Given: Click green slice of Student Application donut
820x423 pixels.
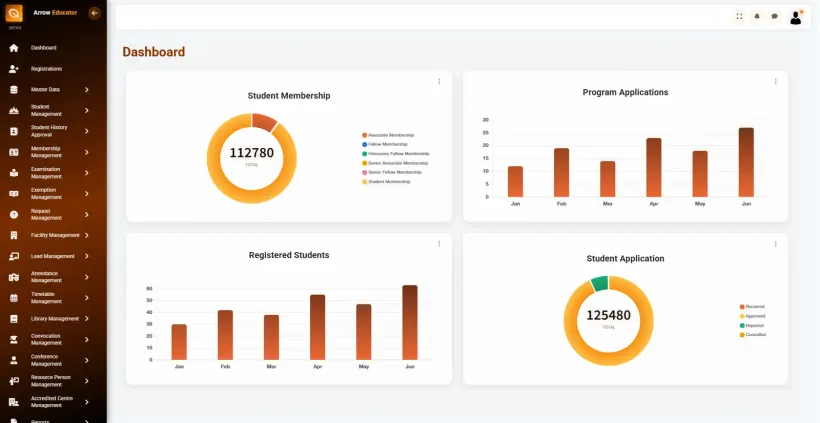Looking at the screenshot, I should tap(600, 283).
